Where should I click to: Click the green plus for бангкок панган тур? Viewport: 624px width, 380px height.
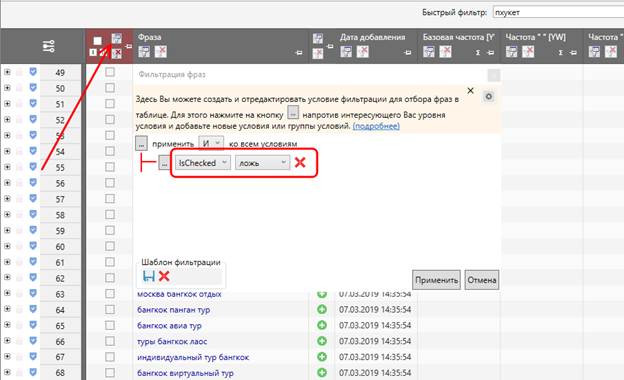pyautogui.click(x=322, y=309)
